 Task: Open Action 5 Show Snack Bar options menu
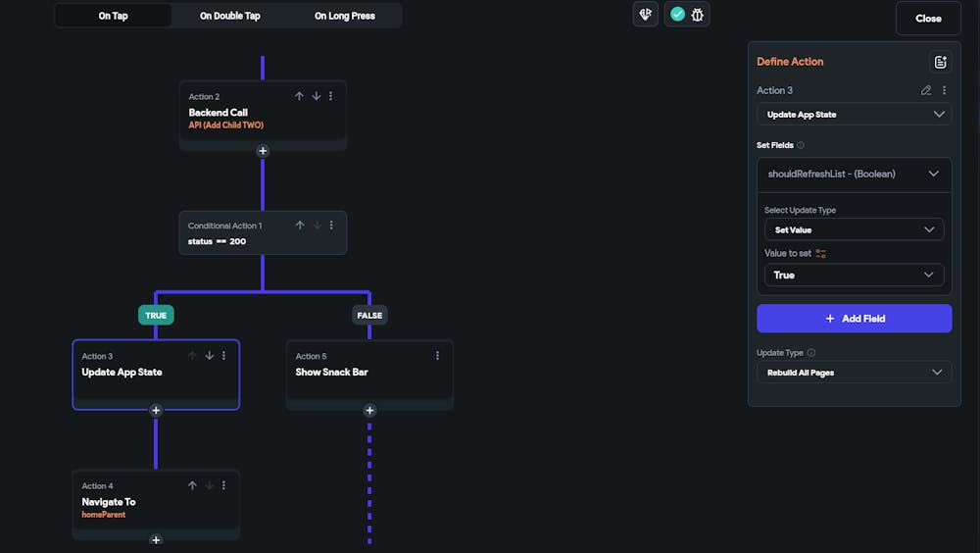pos(437,355)
